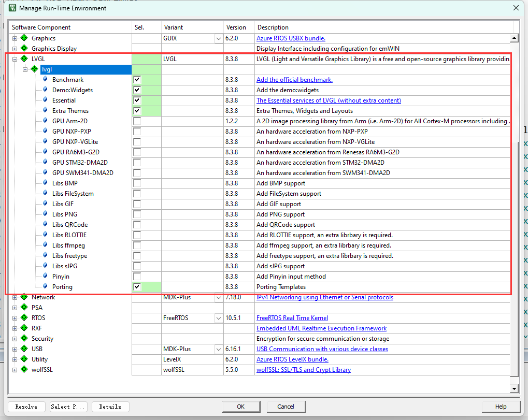Image resolution: width=528 pixels, height=420 pixels.
Task: Click the blue gem icon beside Porting
Action: (x=45, y=287)
